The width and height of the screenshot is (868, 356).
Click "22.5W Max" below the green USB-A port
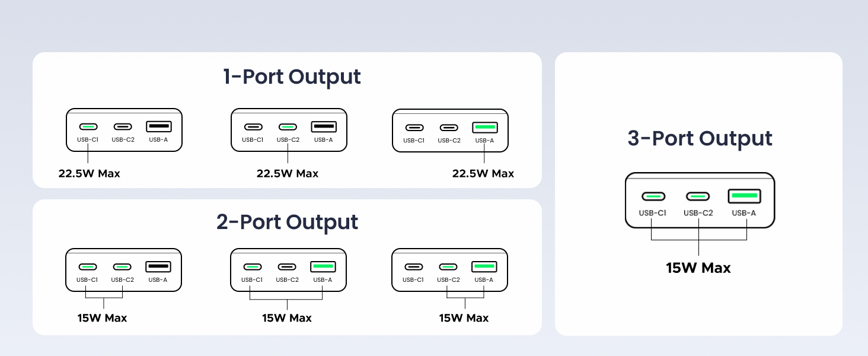483,174
